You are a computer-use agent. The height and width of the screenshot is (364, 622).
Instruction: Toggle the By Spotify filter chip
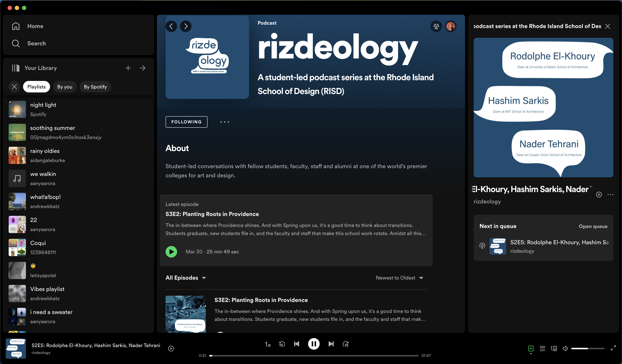[95, 87]
